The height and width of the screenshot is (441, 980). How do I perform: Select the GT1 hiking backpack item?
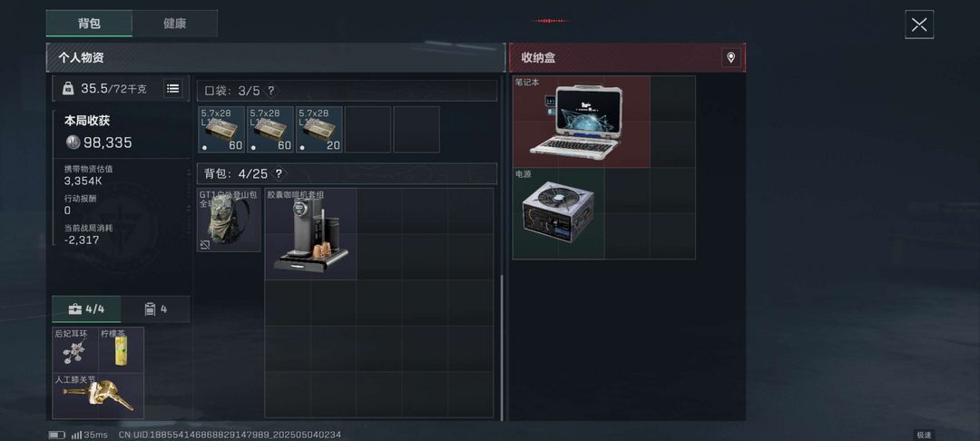[x=229, y=220]
